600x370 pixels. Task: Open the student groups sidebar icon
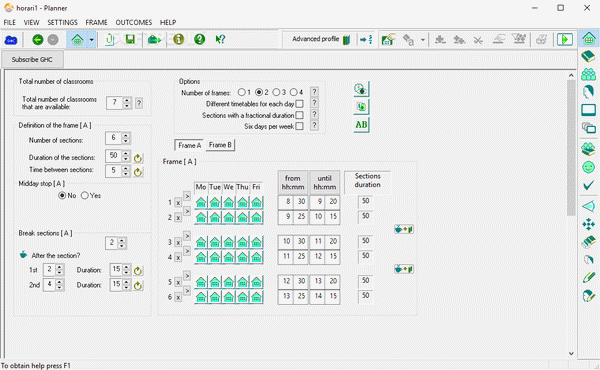[589, 74]
